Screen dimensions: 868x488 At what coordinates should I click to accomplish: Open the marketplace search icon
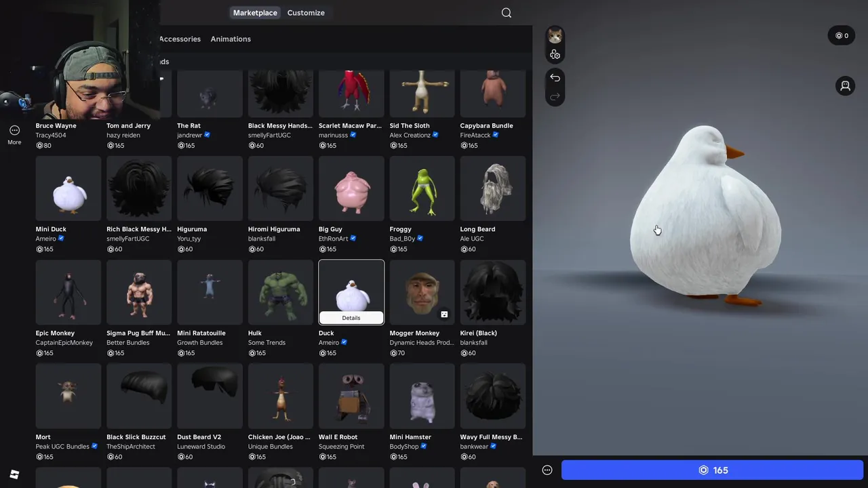tap(507, 13)
